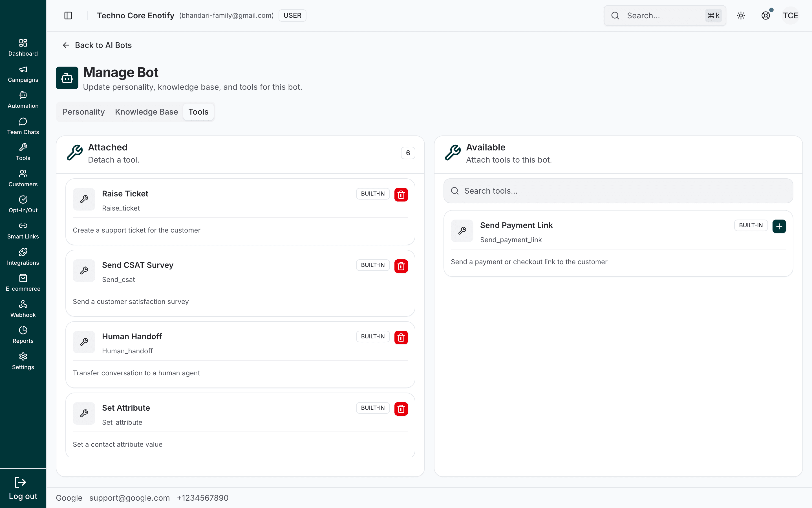The height and width of the screenshot is (508, 812).
Task: Click the Google footer link
Action: tap(69, 498)
